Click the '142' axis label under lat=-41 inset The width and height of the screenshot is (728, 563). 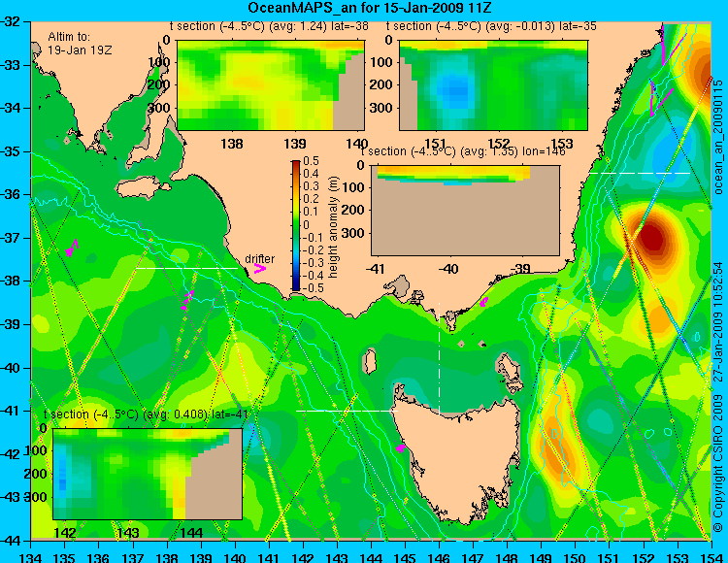(x=64, y=532)
